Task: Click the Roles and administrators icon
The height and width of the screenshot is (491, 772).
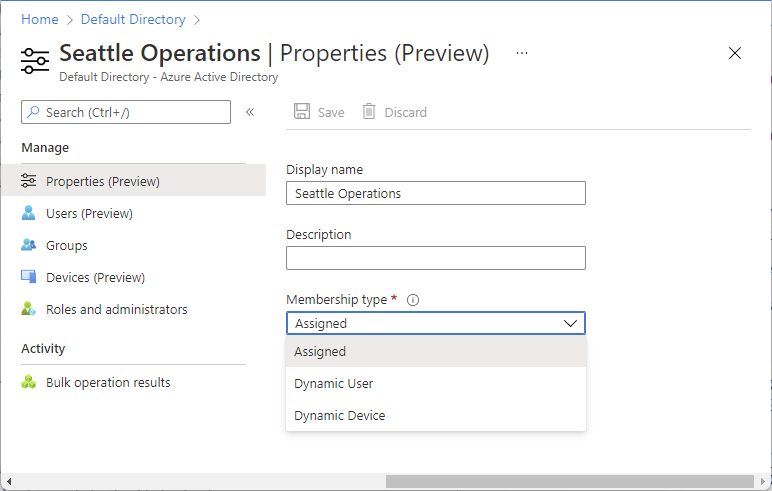Action: (x=29, y=309)
